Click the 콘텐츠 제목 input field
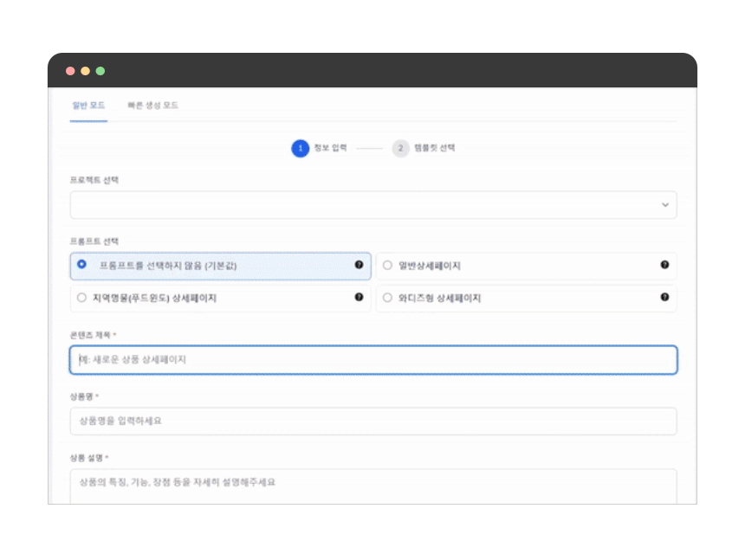This screenshot has width=745, height=560. click(372, 360)
